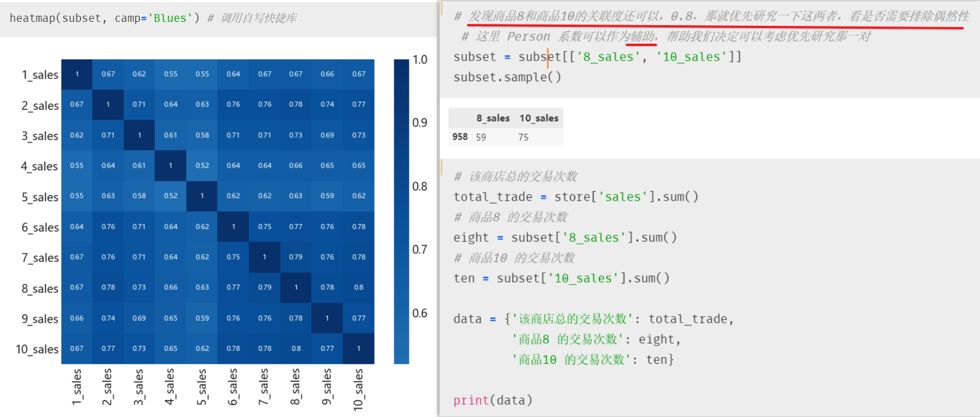The width and height of the screenshot is (980, 417).
Task: Click diagonal 1 cell for row 10_sales
Action: click(x=359, y=349)
